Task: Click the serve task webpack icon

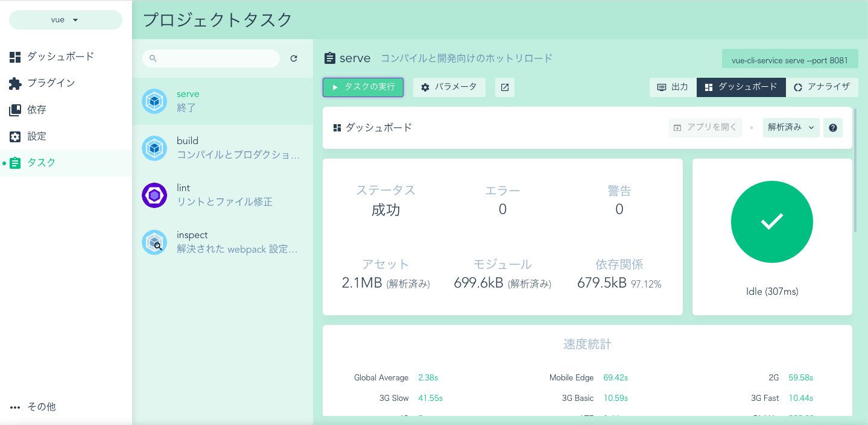Action: tap(154, 101)
